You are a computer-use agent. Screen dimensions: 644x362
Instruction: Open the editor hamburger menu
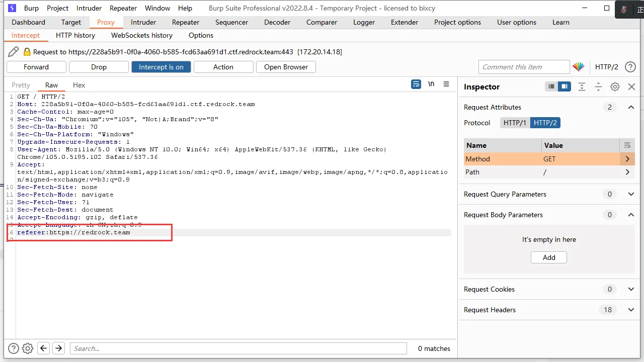click(x=446, y=84)
